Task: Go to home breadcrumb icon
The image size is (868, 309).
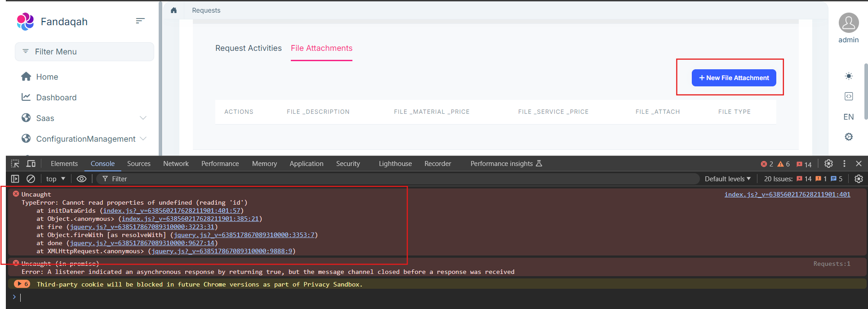Action: tap(174, 10)
